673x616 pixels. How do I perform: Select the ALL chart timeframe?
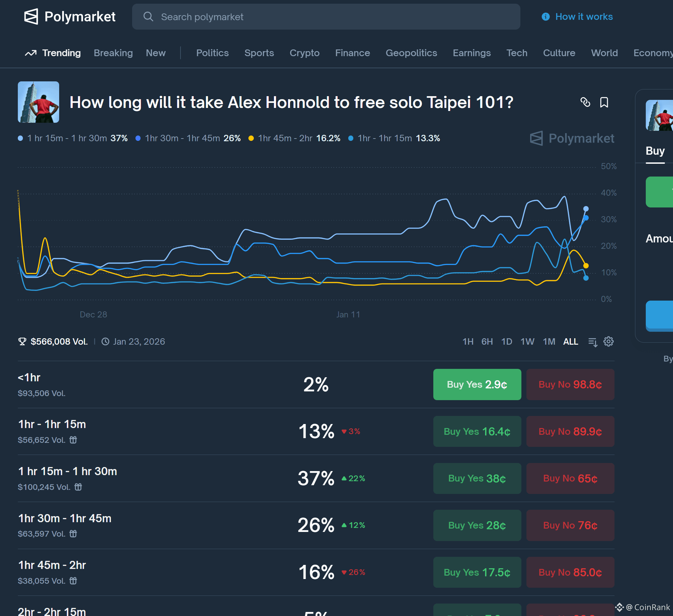click(x=570, y=342)
